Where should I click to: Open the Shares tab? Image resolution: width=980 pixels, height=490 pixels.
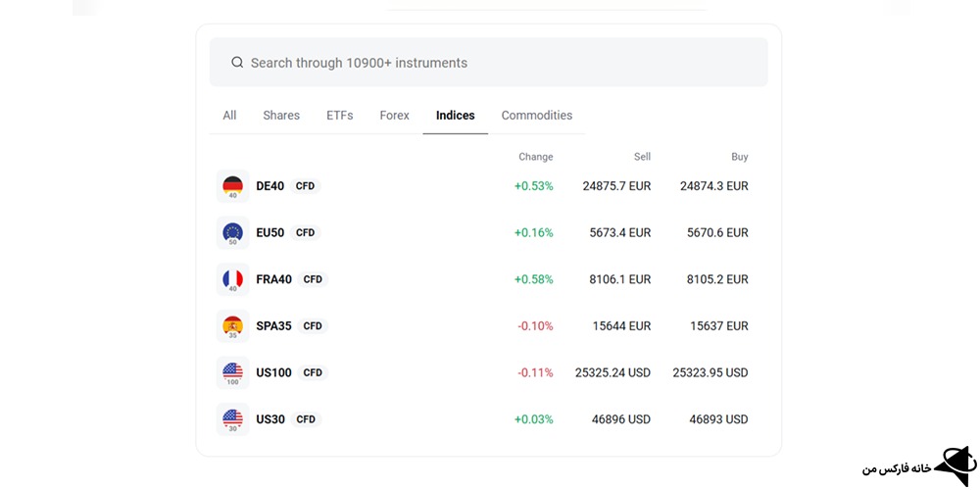[x=281, y=116]
